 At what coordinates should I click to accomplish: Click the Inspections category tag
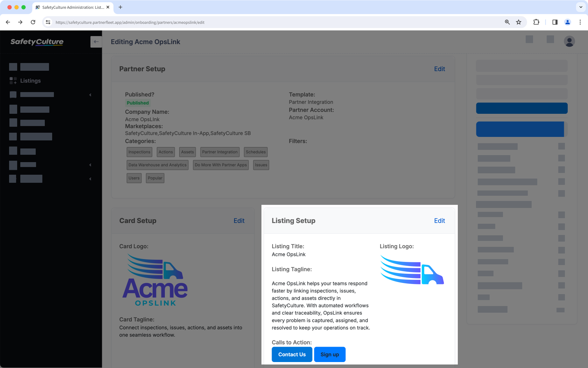pyautogui.click(x=139, y=152)
